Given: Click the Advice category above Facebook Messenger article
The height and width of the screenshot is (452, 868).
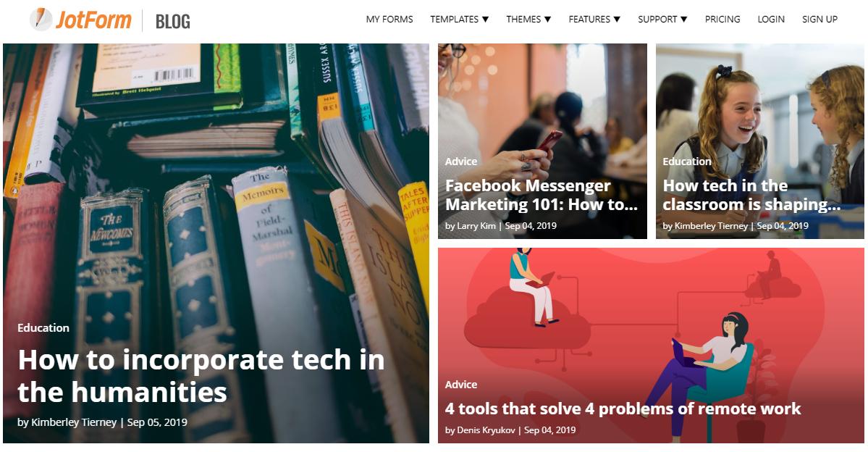Looking at the screenshot, I should coord(461,162).
